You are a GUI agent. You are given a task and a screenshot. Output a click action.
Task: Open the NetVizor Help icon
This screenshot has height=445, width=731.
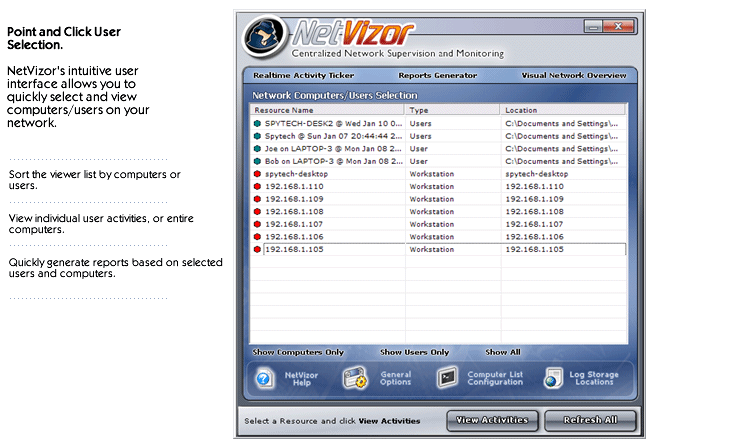click(x=264, y=379)
